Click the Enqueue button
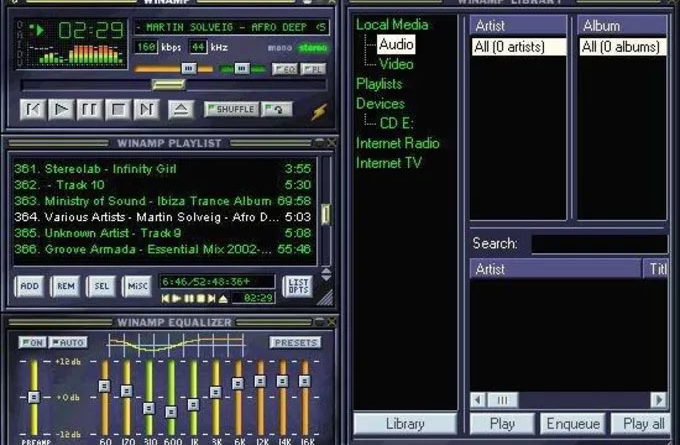 (x=573, y=424)
